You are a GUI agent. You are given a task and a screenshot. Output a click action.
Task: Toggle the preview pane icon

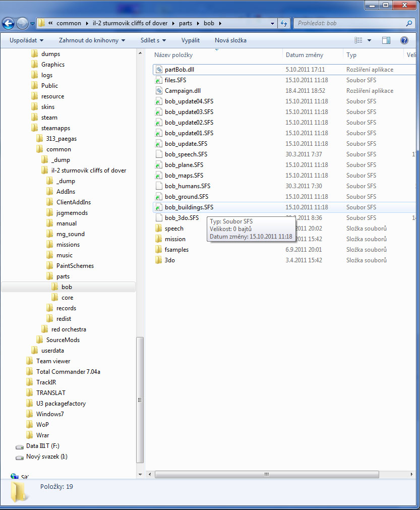pos(386,40)
